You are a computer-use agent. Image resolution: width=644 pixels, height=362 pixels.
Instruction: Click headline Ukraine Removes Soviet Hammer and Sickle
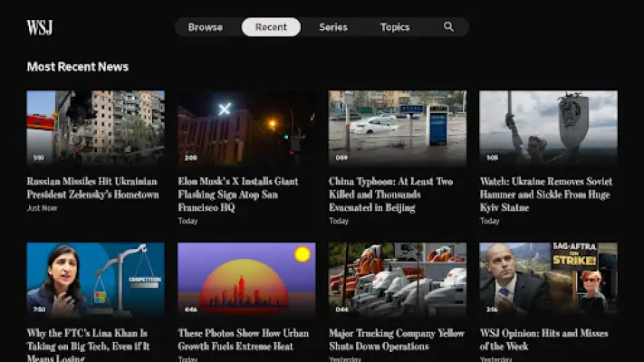546,195
